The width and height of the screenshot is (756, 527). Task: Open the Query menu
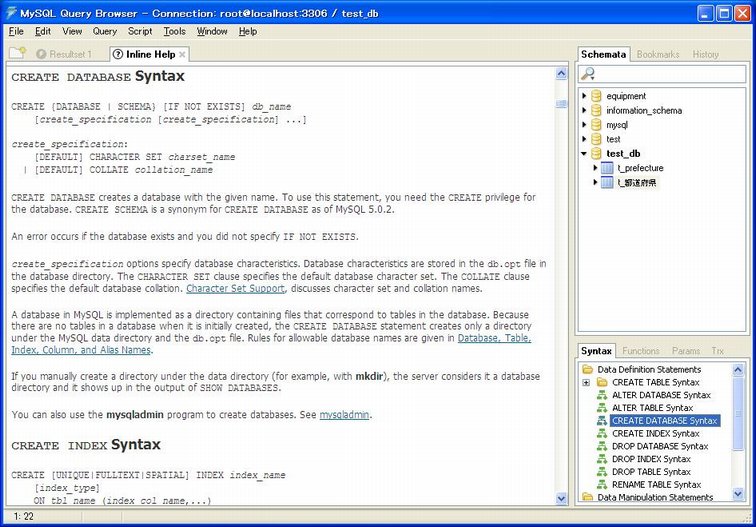(105, 31)
